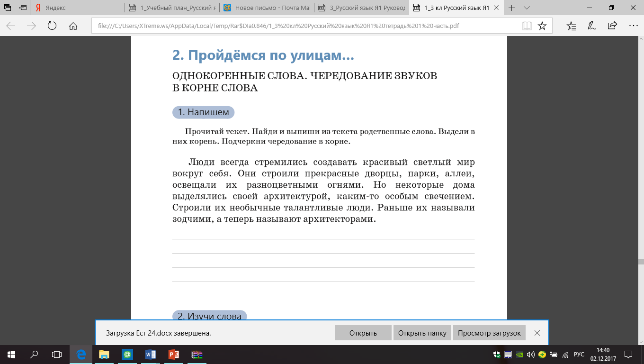Open Word from the taskbar
This screenshot has height=364, width=644.
[150, 354]
